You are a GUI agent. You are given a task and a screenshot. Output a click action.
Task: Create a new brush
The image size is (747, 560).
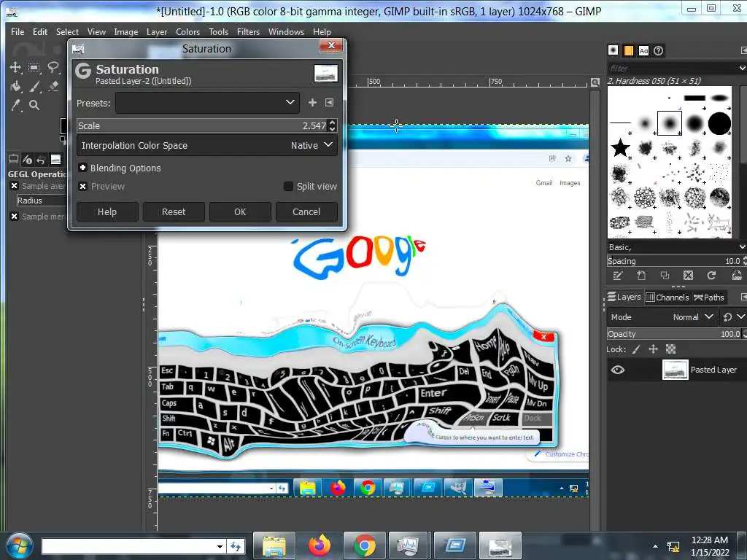[x=641, y=275]
